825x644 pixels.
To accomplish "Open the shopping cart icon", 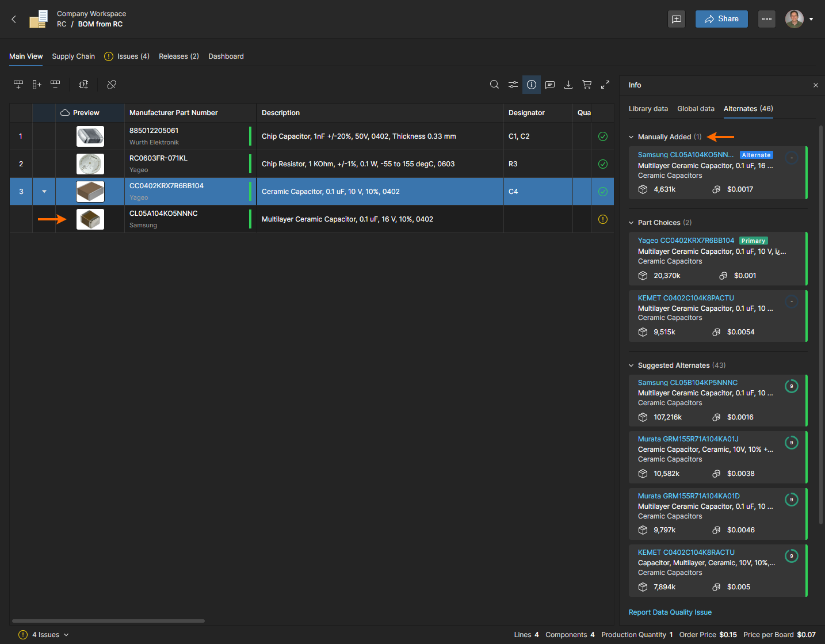I will pyautogui.click(x=587, y=85).
